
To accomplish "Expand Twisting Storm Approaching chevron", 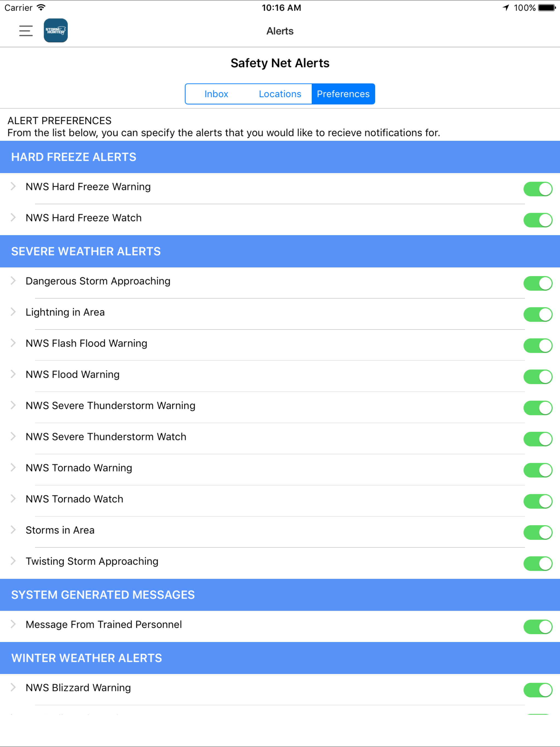I will (13, 561).
